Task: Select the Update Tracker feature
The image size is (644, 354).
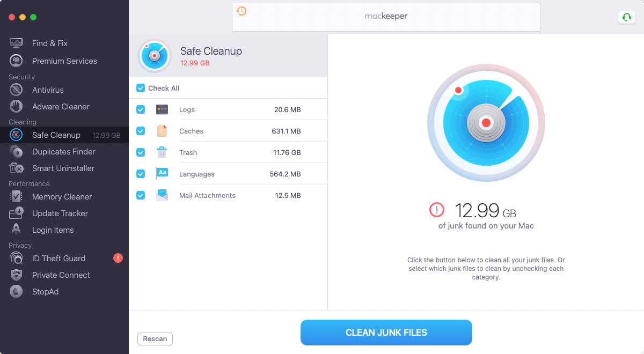Action: tap(60, 213)
